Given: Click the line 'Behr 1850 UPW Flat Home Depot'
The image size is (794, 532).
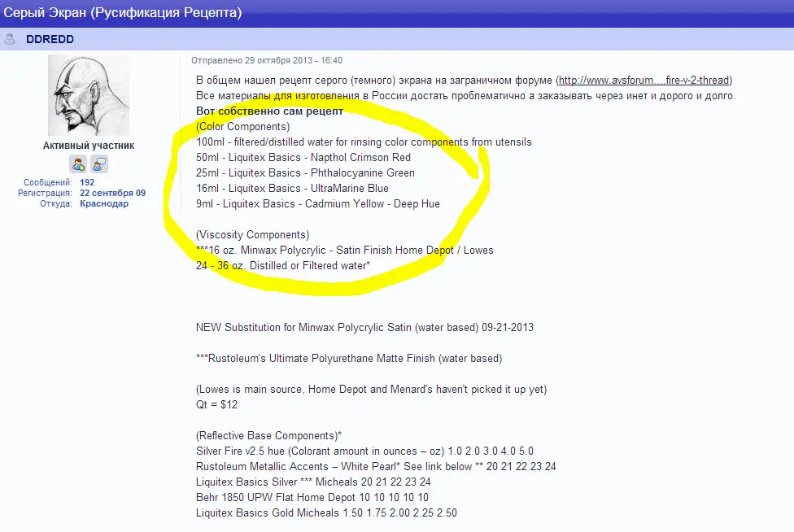Looking at the screenshot, I should [312, 497].
